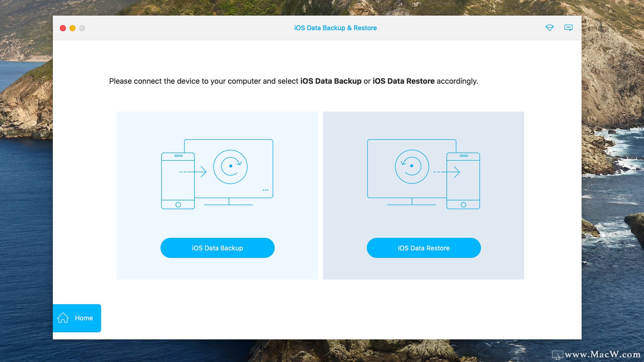
Task: Click the phone-to-computer backup illustration
Action: click(x=217, y=174)
